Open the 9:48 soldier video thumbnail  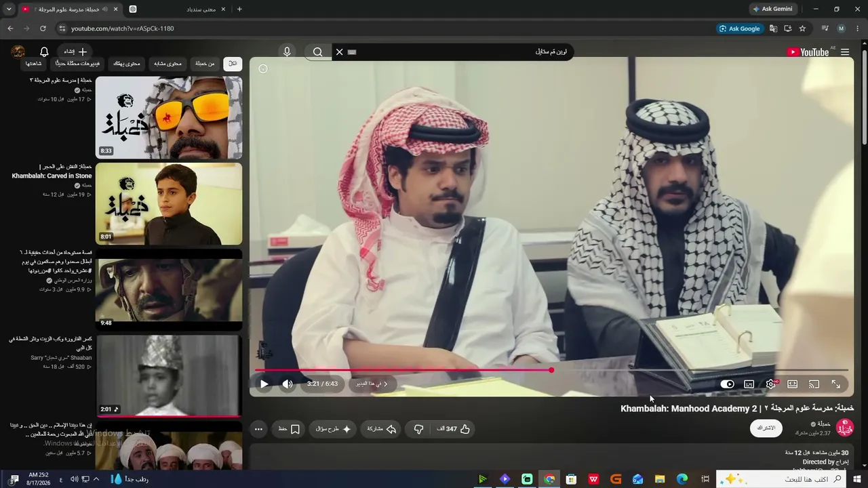pyautogui.click(x=168, y=289)
